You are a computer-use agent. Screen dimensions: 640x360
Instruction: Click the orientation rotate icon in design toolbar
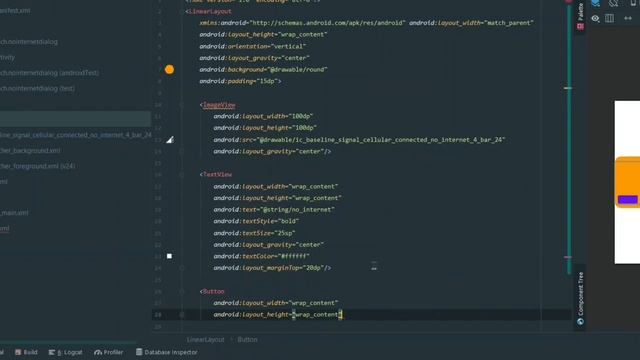(613, 3)
